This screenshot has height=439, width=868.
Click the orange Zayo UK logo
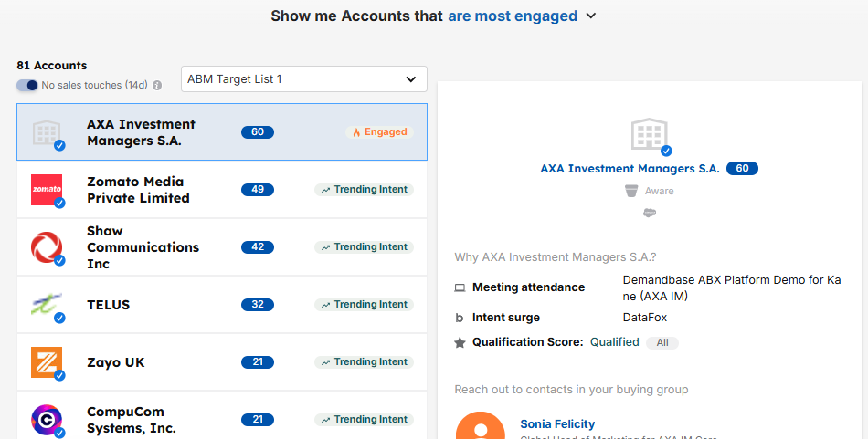click(x=47, y=362)
